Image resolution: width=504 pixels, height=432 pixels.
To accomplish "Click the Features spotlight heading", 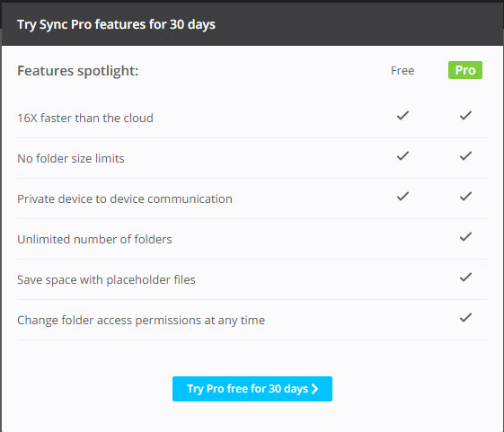I will point(78,71).
